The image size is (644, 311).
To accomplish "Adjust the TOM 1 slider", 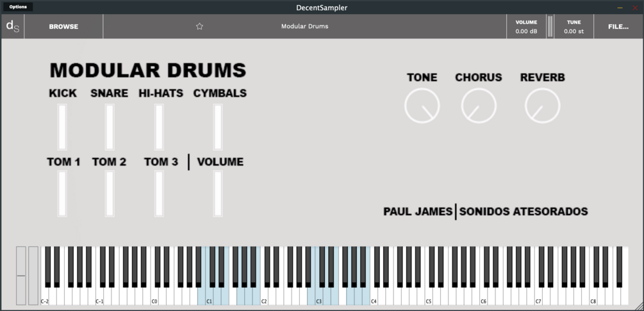I will pos(62,194).
